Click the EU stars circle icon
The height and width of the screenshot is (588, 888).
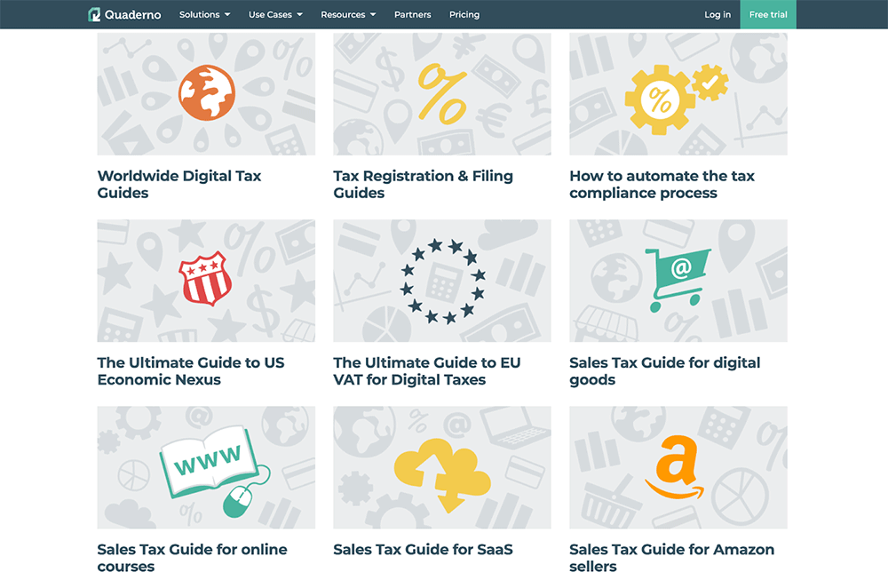[442, 281]
